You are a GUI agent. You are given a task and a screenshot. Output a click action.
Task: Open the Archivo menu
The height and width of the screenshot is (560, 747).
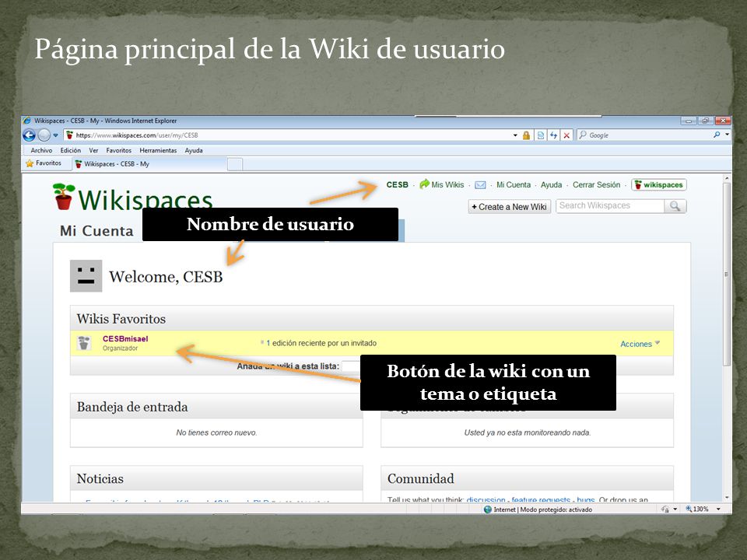coord(41,150)
